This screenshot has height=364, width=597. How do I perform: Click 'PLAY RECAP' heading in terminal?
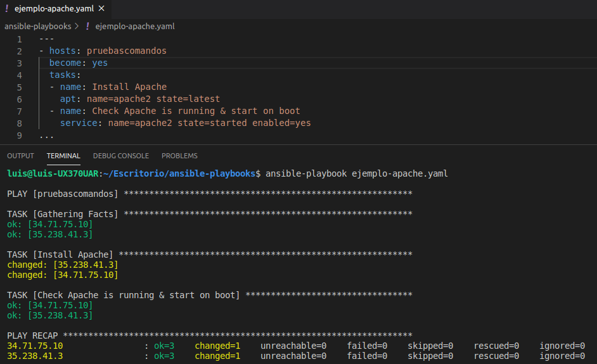[32, 336]
